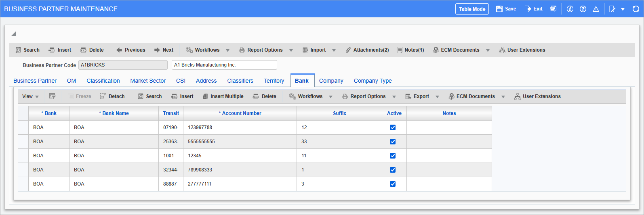Click the Search icon in top toolbar
Image resolution: width=644 pixels, height=215 pixels.
[18, 50]
